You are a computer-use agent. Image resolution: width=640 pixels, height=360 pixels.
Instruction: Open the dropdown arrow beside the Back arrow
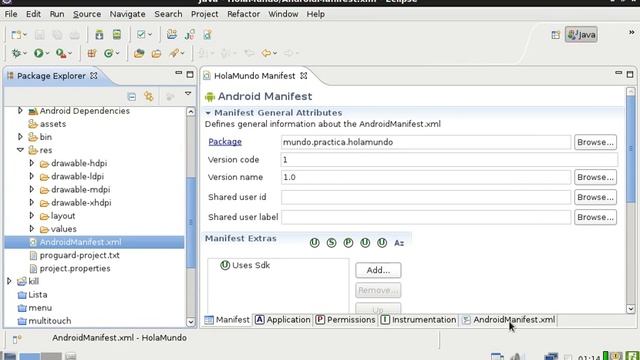pyautogui.click(x=275, y=53)
